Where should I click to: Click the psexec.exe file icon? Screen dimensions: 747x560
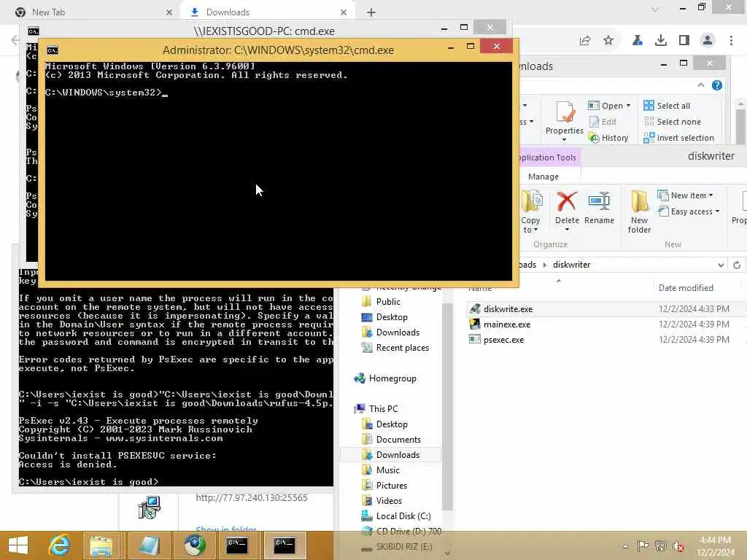pos(474,340)
